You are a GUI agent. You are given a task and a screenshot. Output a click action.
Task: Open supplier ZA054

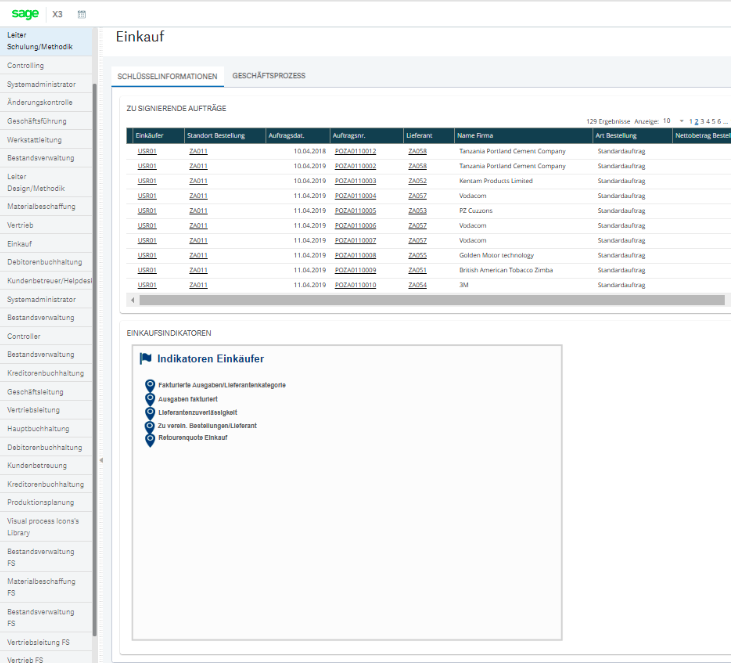coord(417,285)
